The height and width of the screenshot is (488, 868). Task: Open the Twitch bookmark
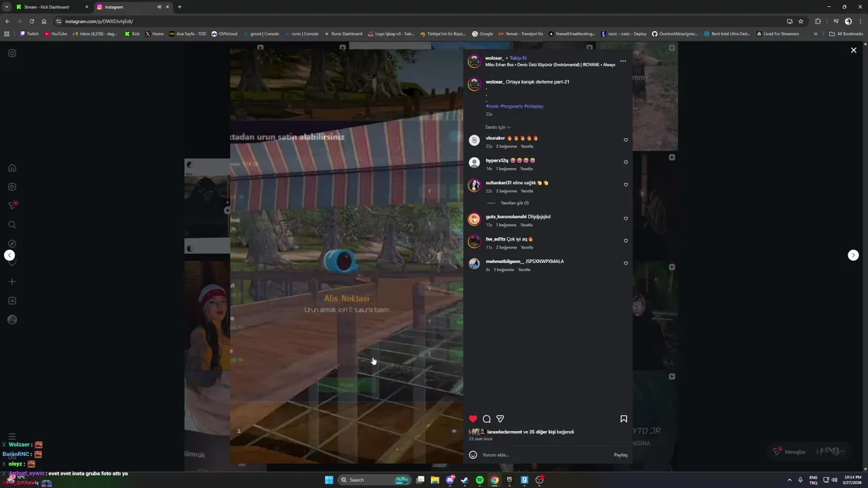pos(29,33)
